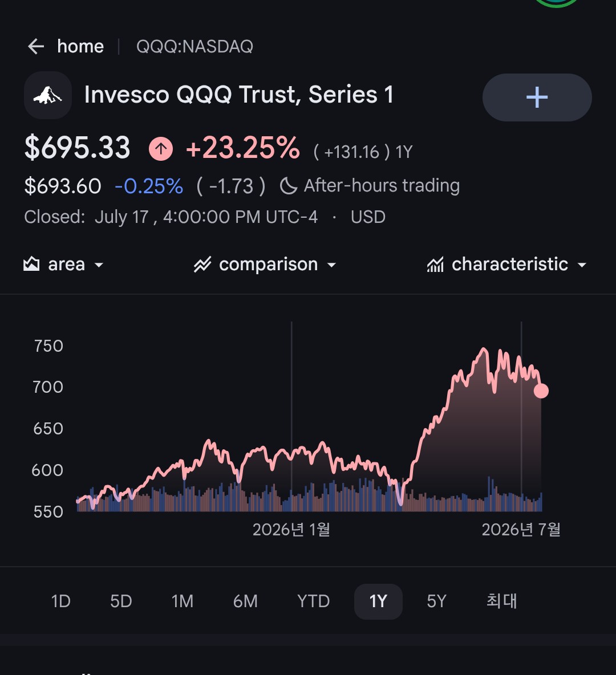Click the Invesco mountain logo icon
Viewport: 616px width, 675px height.
(48, 95)
